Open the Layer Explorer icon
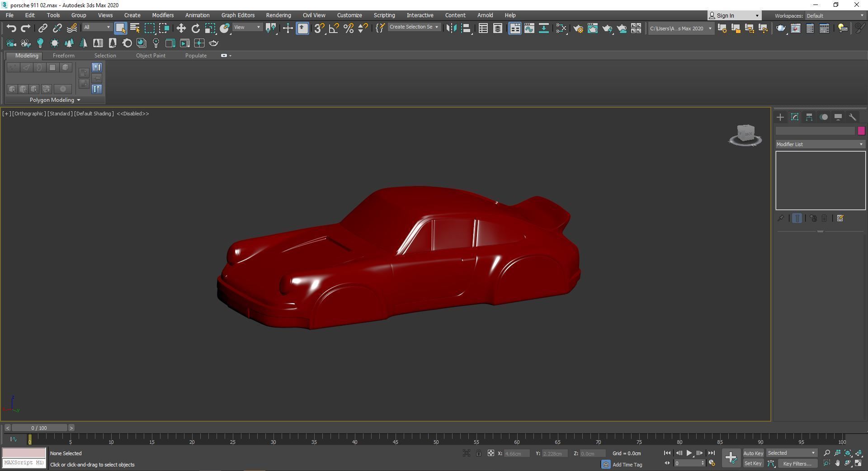The width and height of the screenshot is (868, 471). click(497, 28)
